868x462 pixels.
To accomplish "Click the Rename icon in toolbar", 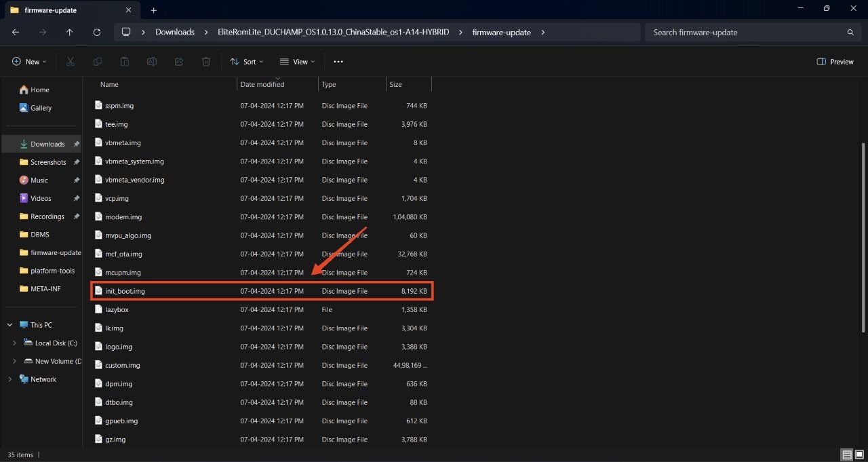I will click(x=152, y=62).
